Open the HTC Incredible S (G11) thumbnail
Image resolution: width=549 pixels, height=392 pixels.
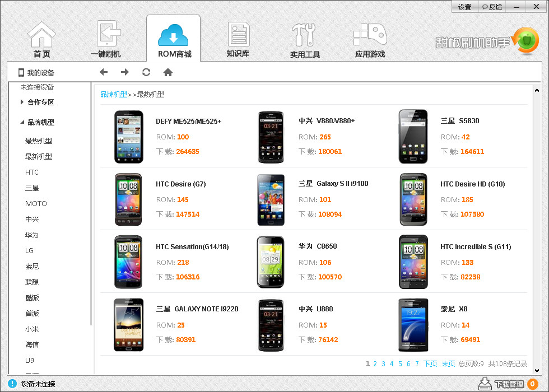tap(413, 262)
